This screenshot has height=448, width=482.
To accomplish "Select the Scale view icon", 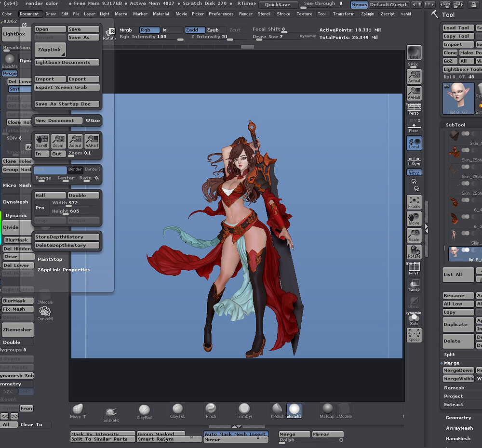I will point(414,236).
